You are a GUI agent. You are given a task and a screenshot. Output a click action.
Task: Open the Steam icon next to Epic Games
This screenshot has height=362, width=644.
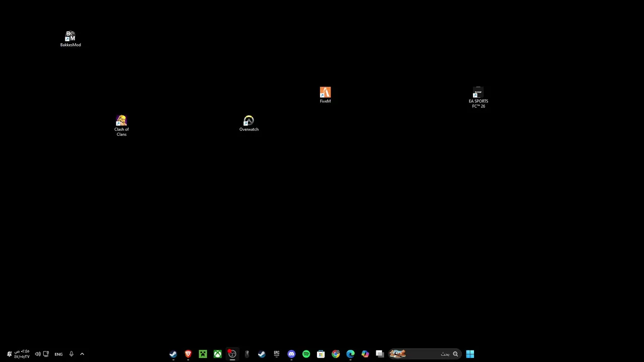[x=262, y=354]
